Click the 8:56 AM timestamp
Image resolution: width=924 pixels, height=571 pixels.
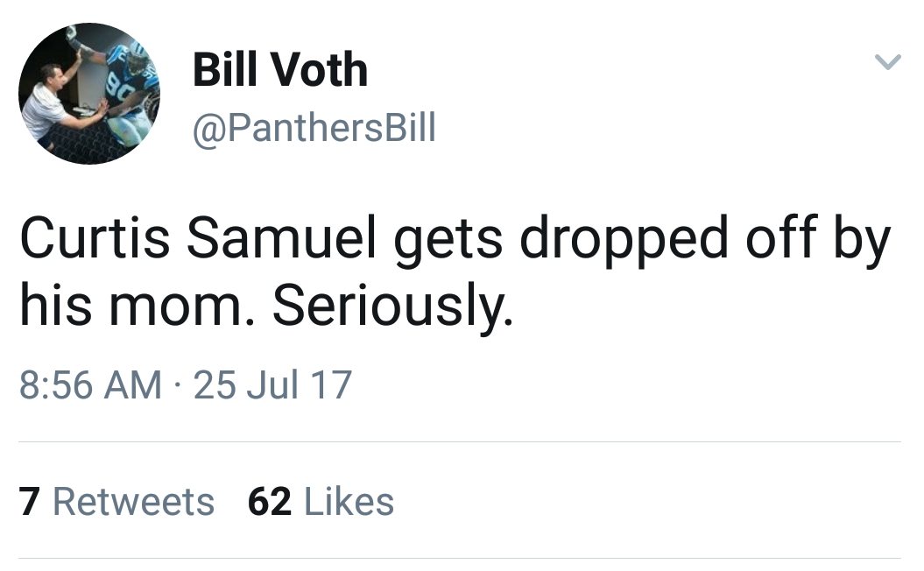coord(90,384)
